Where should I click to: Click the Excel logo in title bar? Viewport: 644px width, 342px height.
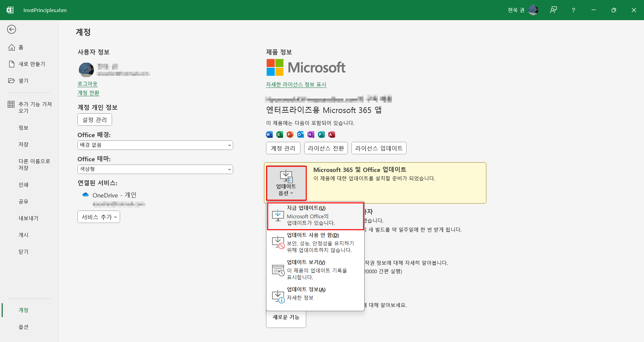(10, 10)
